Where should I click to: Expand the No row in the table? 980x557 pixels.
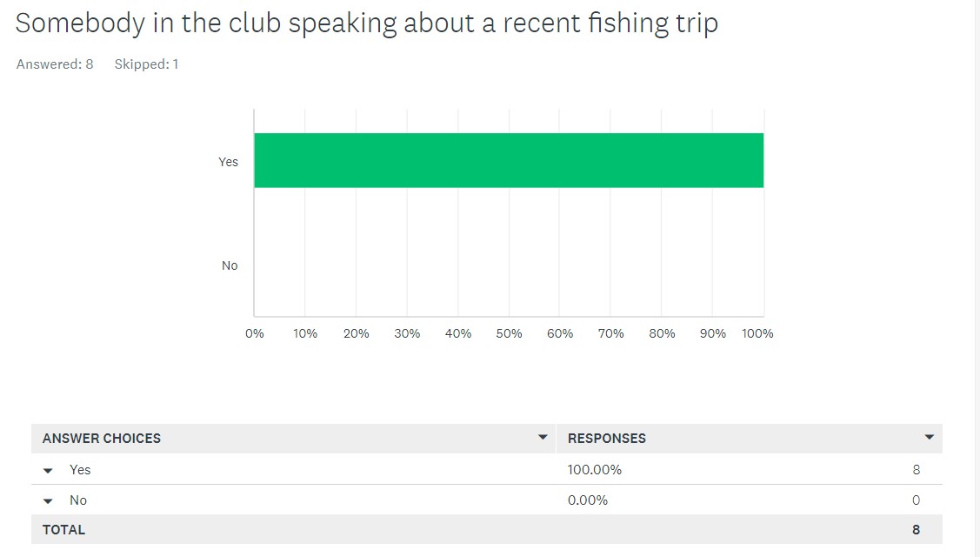click(49, 500)
